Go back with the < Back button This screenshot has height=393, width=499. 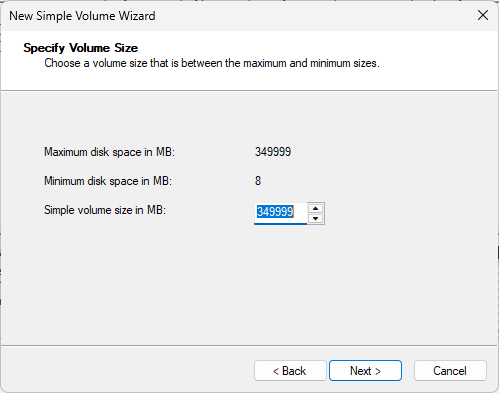point(290,370)
